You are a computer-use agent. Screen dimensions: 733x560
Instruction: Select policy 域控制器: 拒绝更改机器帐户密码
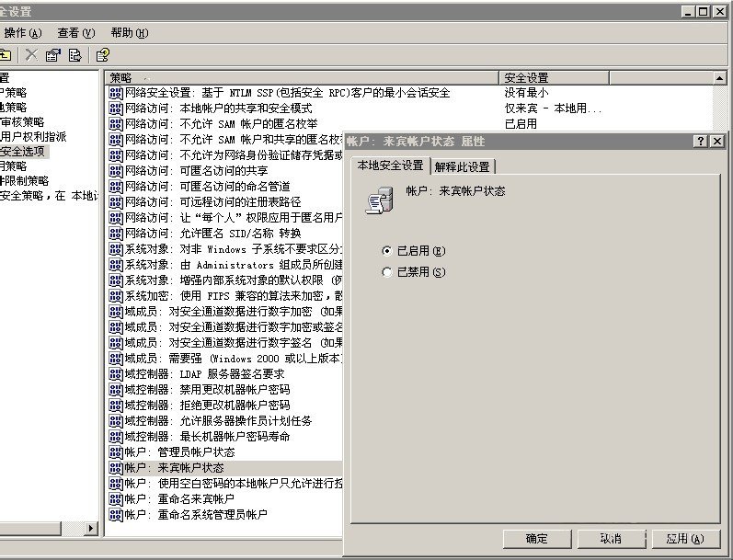(207, 406)
